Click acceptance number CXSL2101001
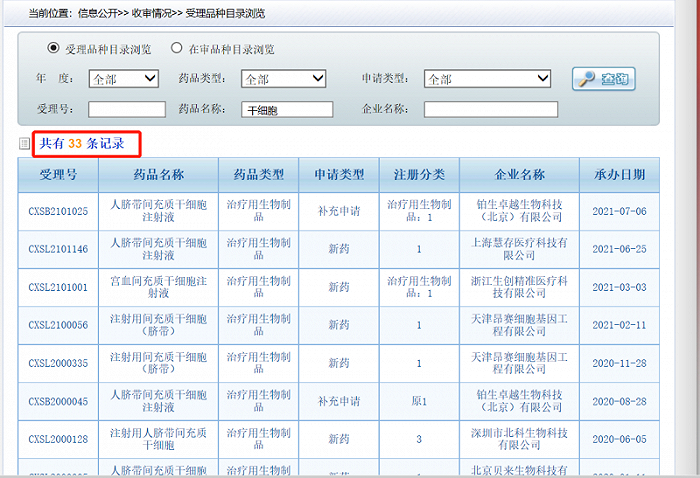The image size is (700, 478). point(58,287)
